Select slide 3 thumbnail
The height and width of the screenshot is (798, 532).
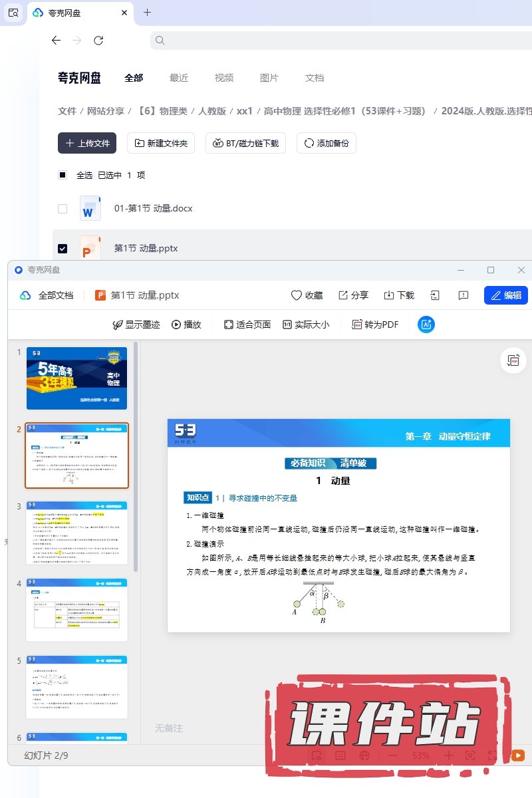pyautogui.click(x=76, y=533)
